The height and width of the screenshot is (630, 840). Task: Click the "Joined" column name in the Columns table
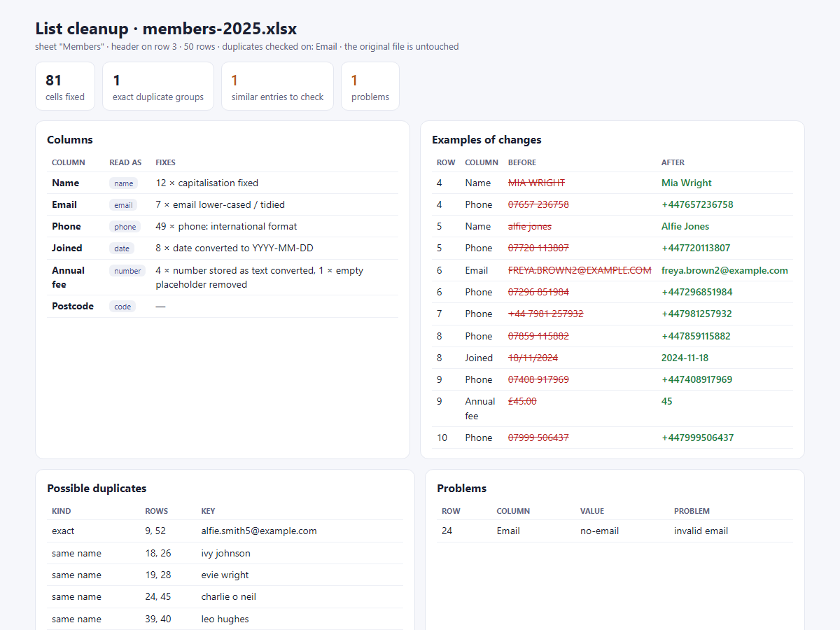tap(67, 248)
